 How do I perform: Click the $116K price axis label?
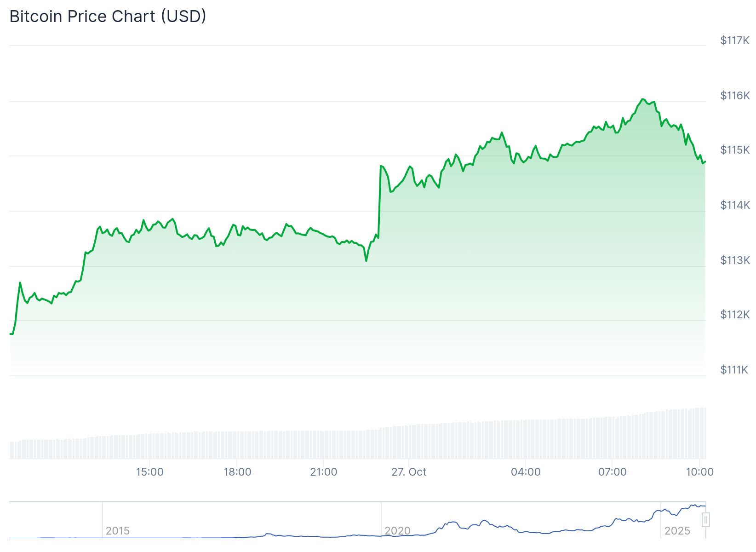(x=734, y=96)
